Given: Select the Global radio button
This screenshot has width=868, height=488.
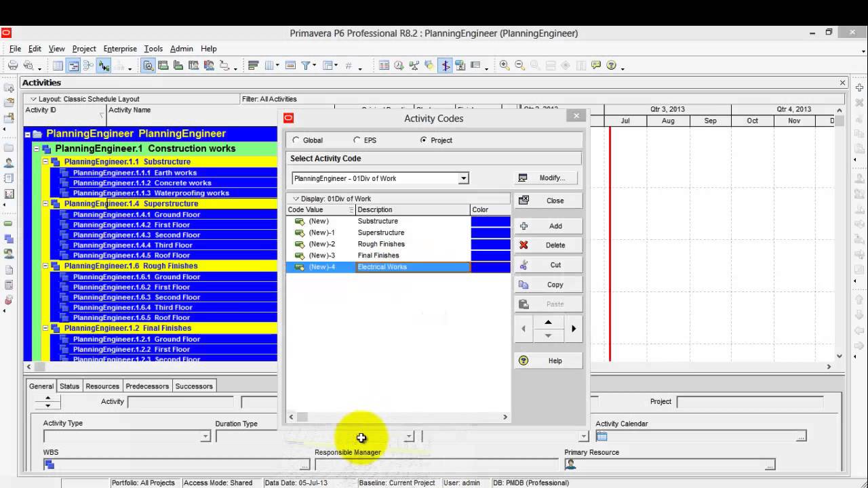Looking at the screenshot, I should pos(296,140).
